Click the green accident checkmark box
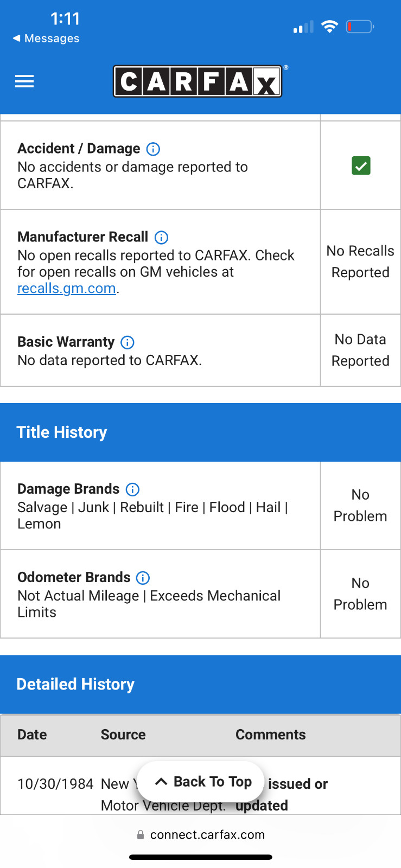Screen dimensions: 401x868 point(361,165)
